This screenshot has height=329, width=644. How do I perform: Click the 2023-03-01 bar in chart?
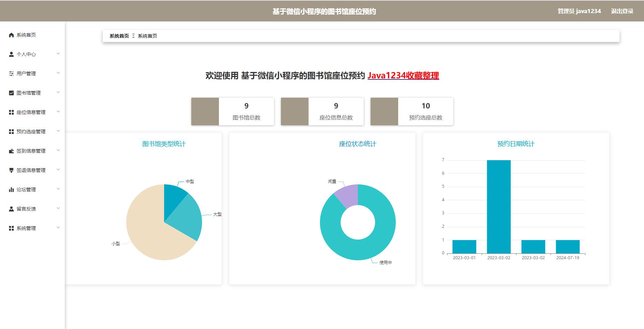[464, 246]
